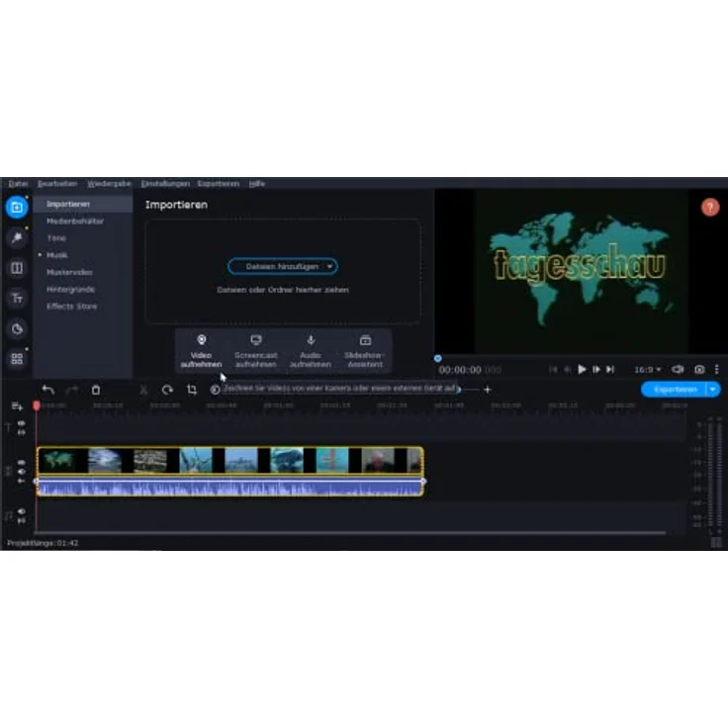This screenshot has width=728, height=728.
Task: Click the Audio aufnehmen microphone icon
Action: tap(311, 340)
